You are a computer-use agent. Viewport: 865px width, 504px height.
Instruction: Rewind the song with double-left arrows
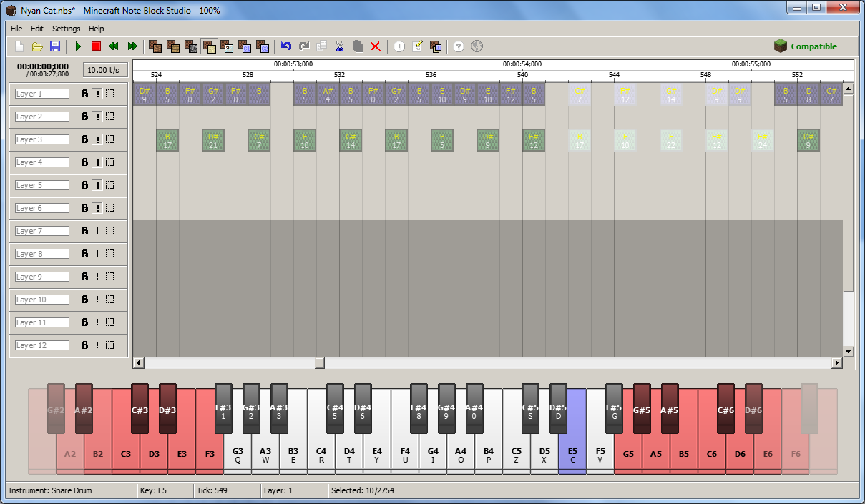coord(114,46)
